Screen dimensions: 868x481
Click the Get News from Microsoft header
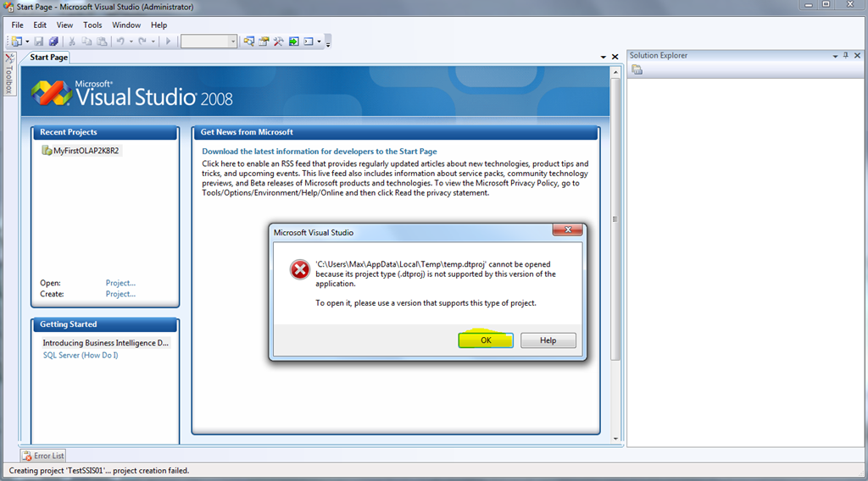(396, 132)
